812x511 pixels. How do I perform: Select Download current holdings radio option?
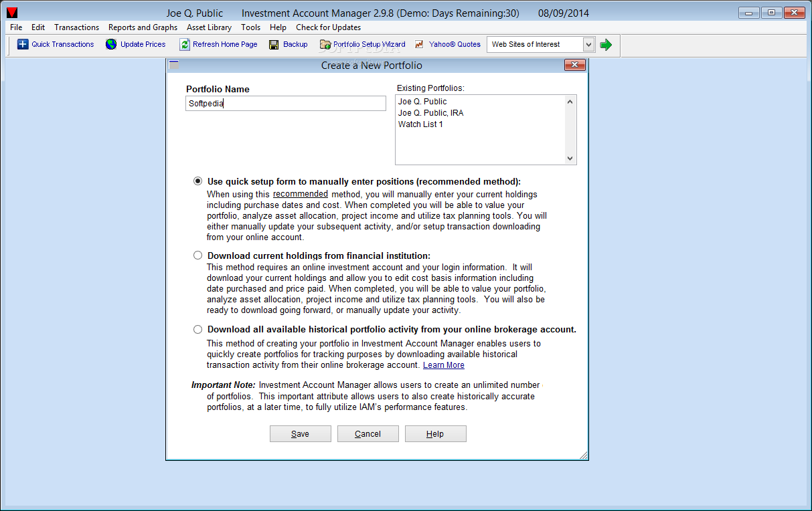point(197,255)
